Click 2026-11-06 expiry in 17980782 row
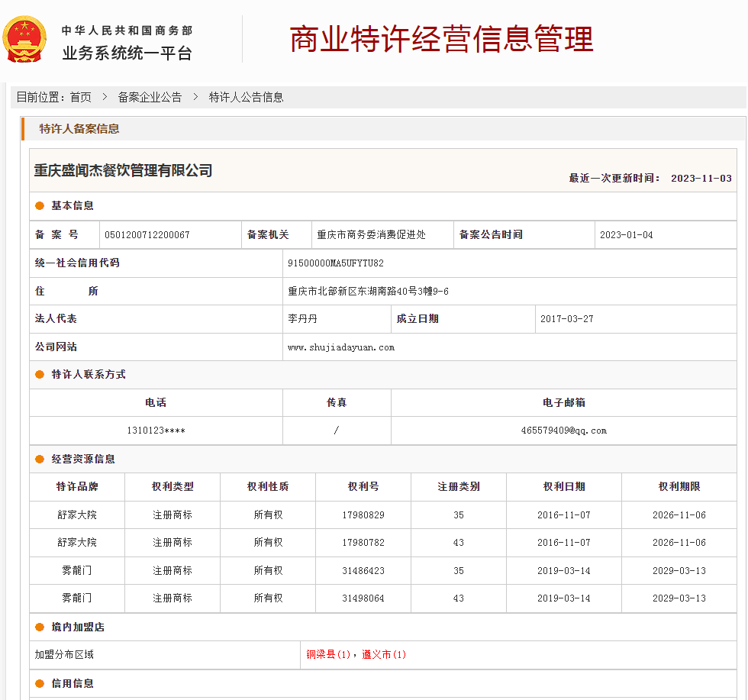This screenshot has width=748, height=700. [x=679, y=543]
